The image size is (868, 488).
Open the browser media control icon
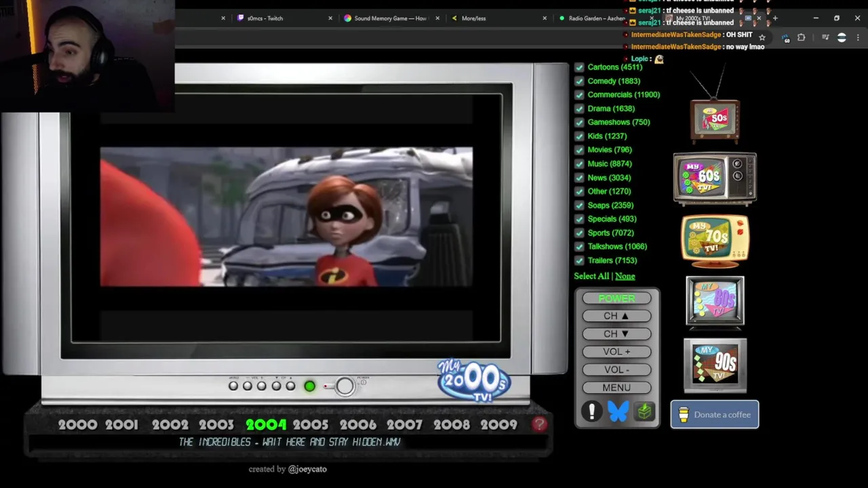[x=825, y=37]
